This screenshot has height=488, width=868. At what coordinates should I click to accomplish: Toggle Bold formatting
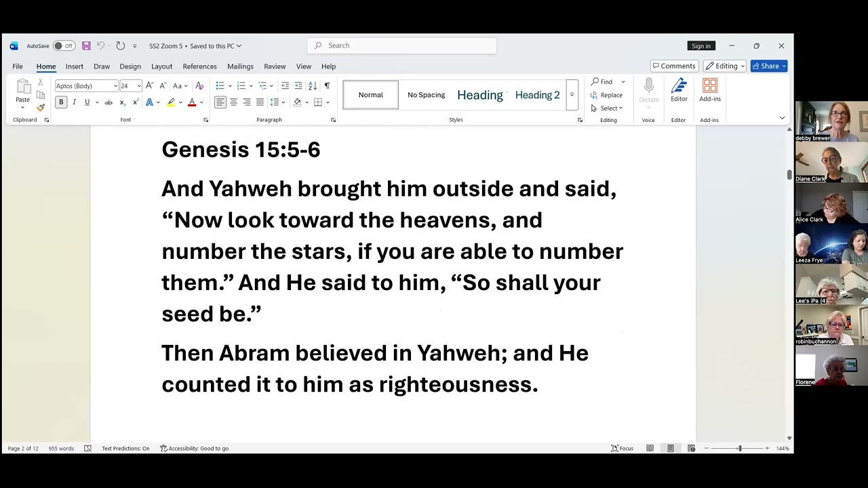[61, 102]
